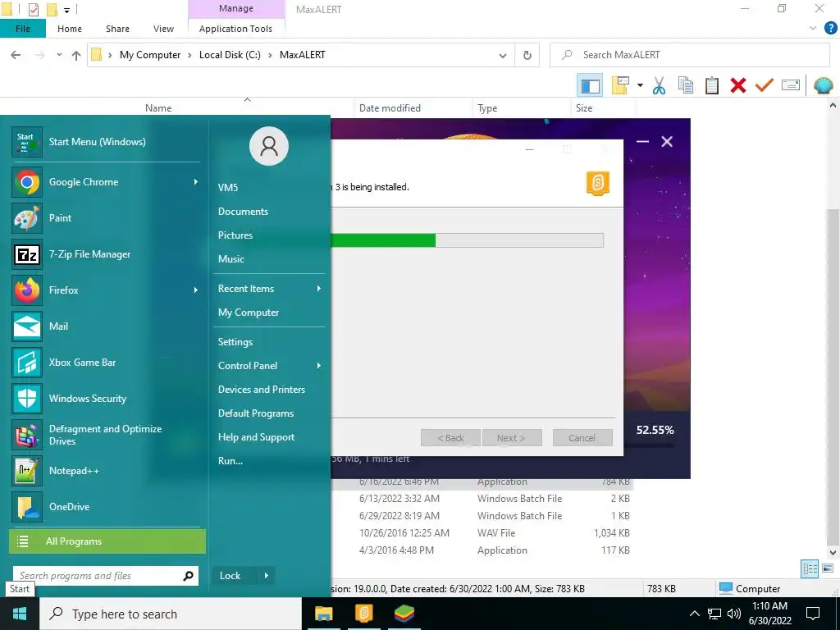The width and height of the screenshot is (840, 630).
Task: Open OneDrive from start menu
Action: pyautogui.click(x=106, y=507)
